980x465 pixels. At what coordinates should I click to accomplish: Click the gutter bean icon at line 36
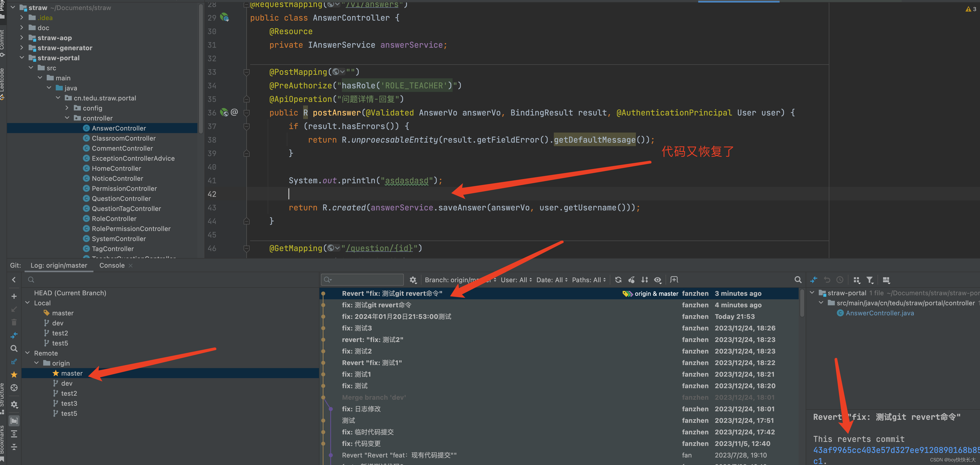coord(225,112)
